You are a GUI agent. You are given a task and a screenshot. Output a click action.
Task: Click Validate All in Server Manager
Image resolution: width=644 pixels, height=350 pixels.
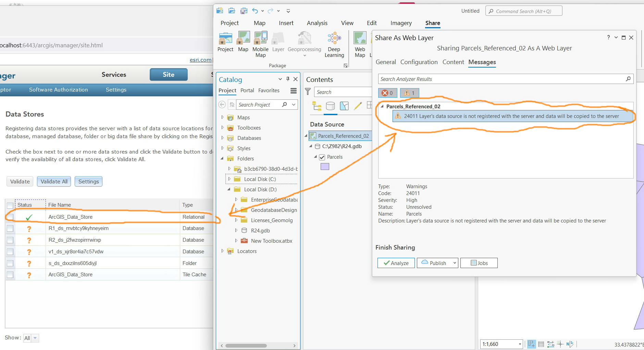tap(53, 181)
